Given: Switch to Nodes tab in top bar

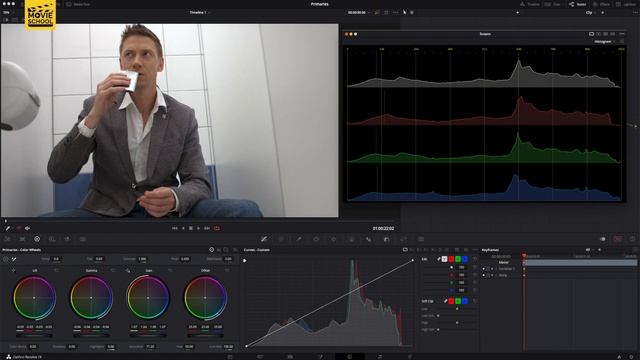Looking at the screenshot, I should 578,4.
